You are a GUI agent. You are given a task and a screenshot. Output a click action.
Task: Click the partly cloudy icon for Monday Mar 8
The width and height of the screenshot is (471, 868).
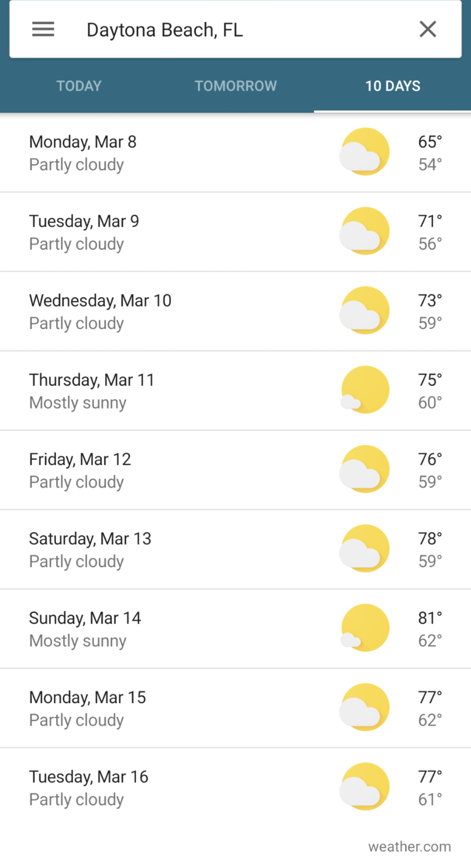pyautogui.click(x=365, y=152)
